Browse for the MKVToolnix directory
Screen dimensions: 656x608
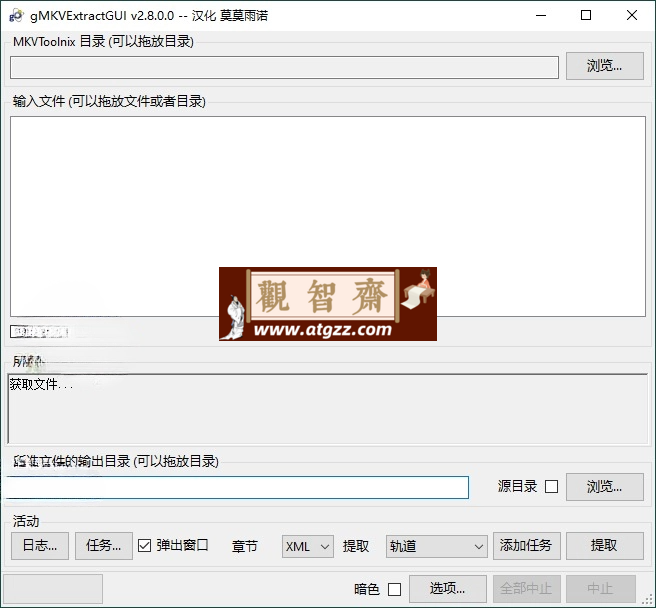coord(605,66)
